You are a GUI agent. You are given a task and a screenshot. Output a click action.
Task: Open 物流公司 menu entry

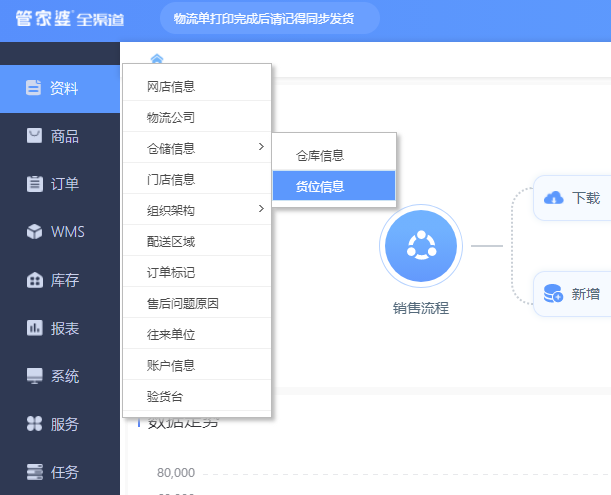coord(197,117)
